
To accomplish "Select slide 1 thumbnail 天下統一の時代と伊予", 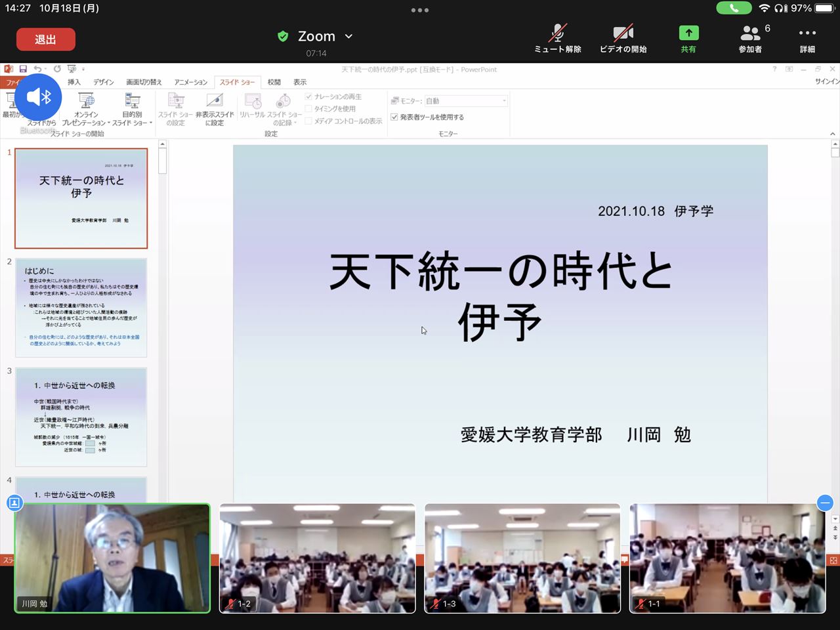I will [81, 198].
